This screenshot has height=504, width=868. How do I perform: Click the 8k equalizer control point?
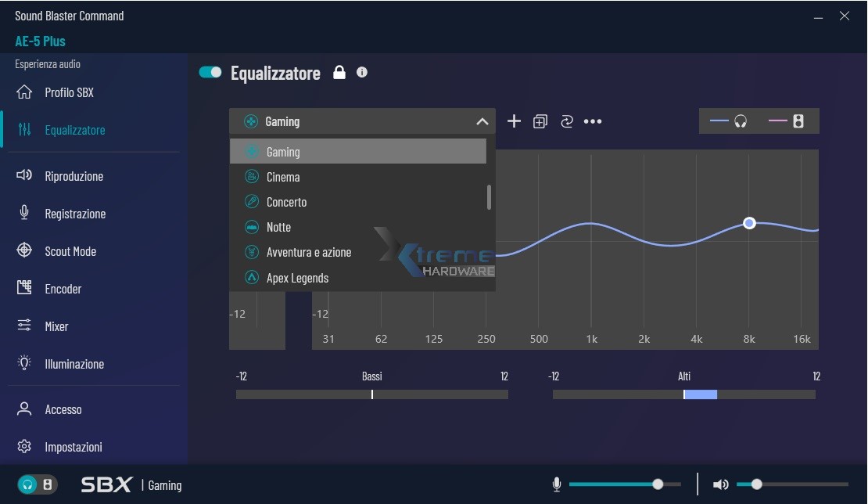tap(749, 223)
